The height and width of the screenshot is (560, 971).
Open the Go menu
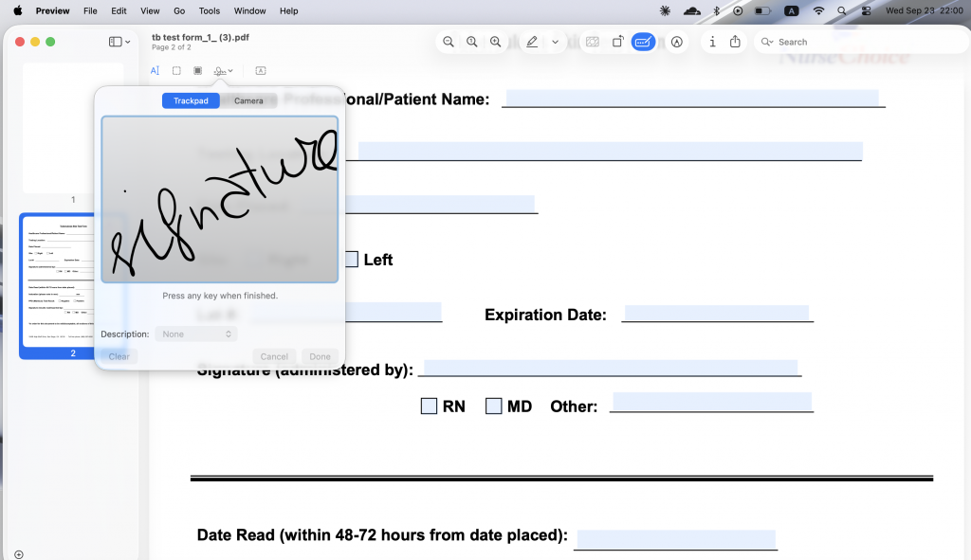point(179,10)
